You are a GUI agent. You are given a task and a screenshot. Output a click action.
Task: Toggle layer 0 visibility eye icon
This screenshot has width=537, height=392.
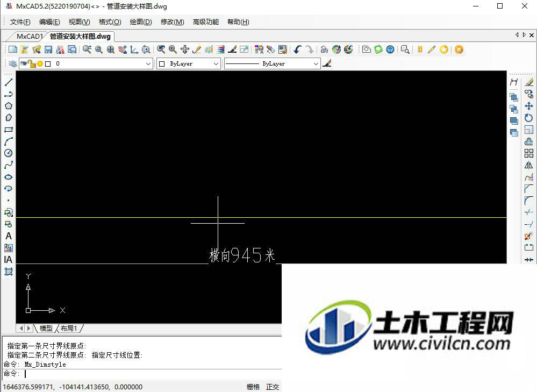pyautogui.click(x=23, y=63)
